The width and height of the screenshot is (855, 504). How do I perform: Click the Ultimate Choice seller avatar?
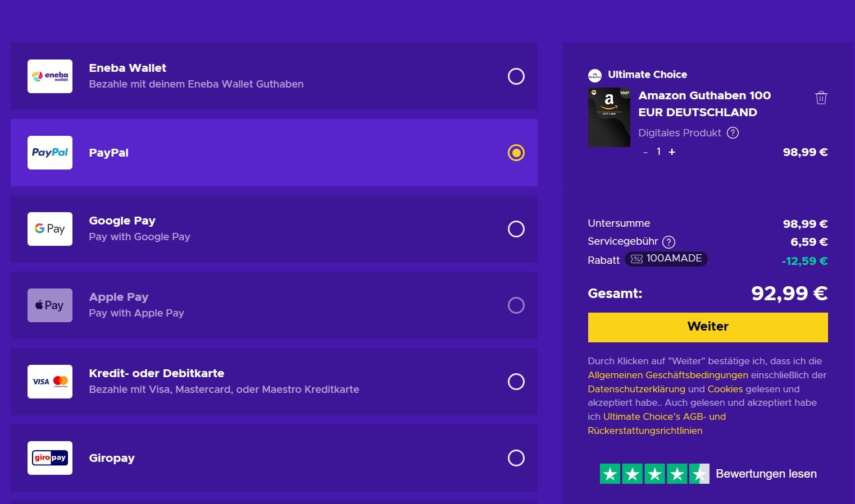click(x=594, y=75)
